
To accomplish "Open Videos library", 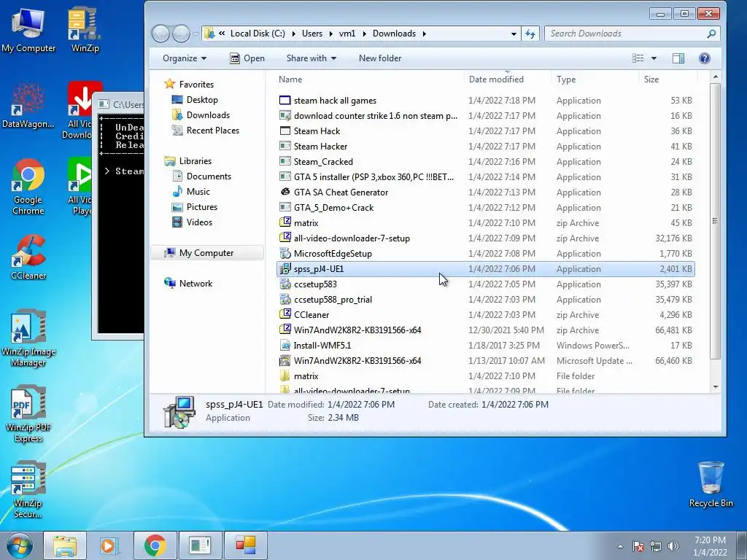I will pos(192,222).
